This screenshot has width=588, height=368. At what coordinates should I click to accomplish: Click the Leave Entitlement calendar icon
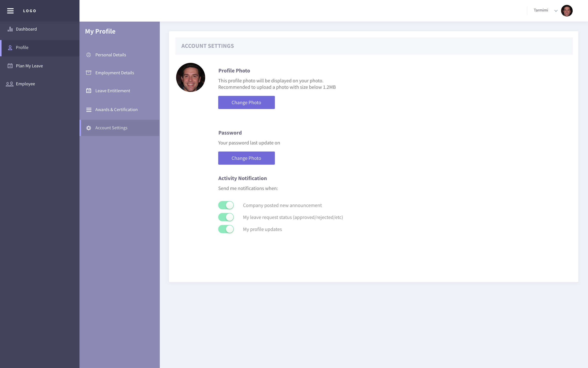(x=89, y=91)
